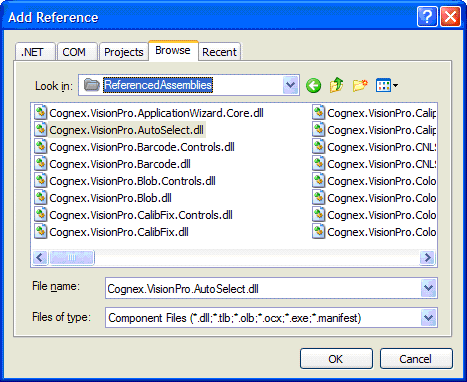
Task: Click the icon of Cognex.VisionPro.Barcode.Controls.dll
Action: 41,147
